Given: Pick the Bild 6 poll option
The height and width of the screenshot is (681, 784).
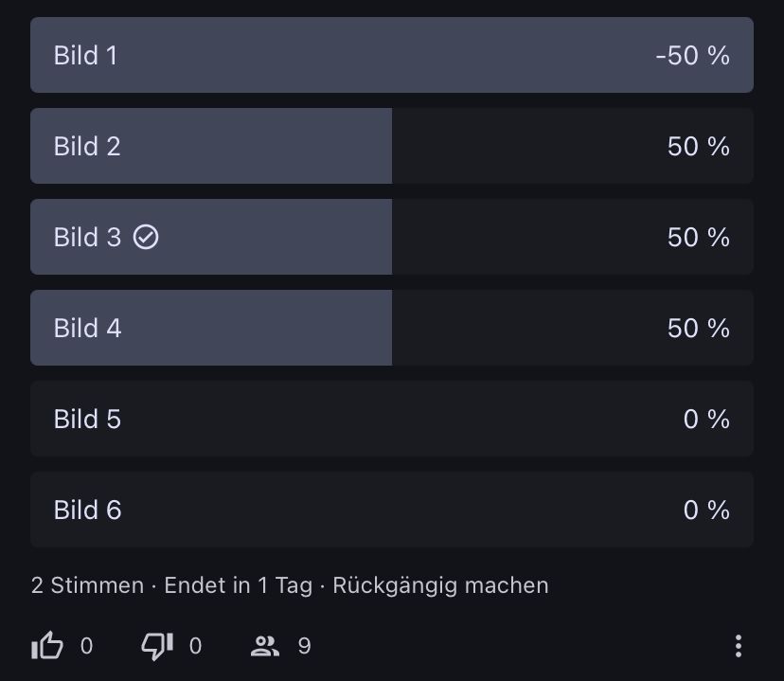Looking at the screenshot, I should coord(392,510).
